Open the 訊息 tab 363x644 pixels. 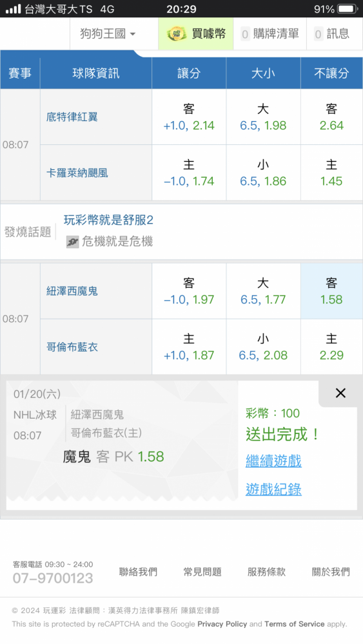(332, 33)
